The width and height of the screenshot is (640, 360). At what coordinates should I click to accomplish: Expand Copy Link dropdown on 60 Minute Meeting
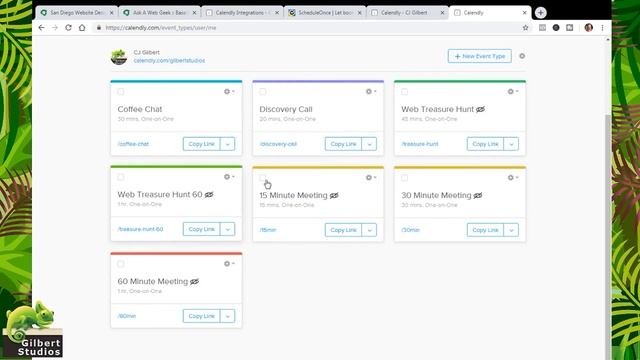[x=228, y=316]
